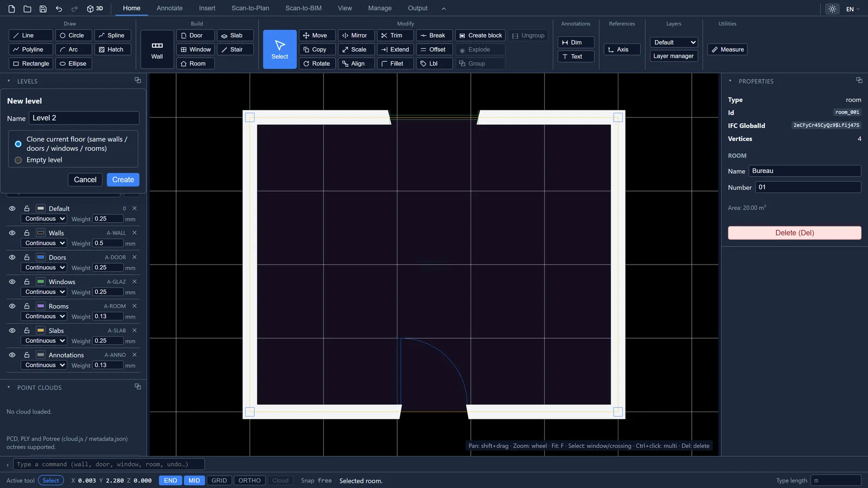Hide the Default layer
This screenshot has height=488, width=868.
(12, 208)
